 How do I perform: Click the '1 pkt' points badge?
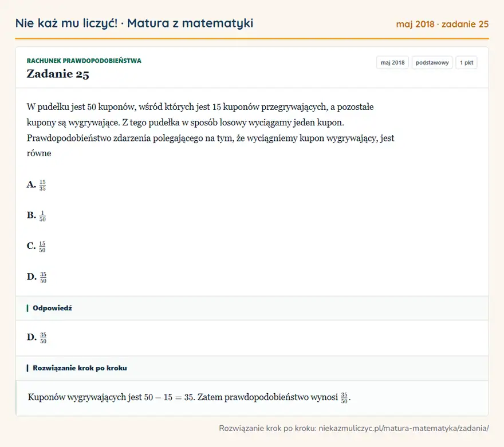[466, 62]
